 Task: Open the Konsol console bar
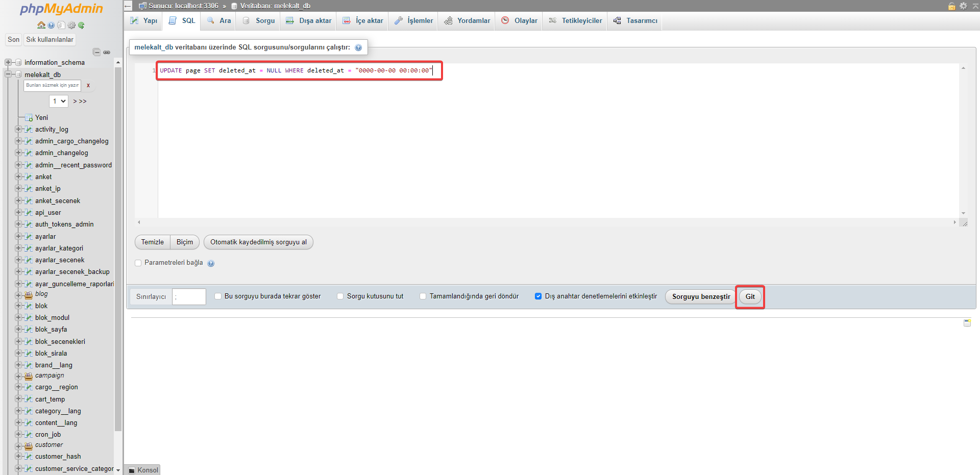[x=143, y=470]
